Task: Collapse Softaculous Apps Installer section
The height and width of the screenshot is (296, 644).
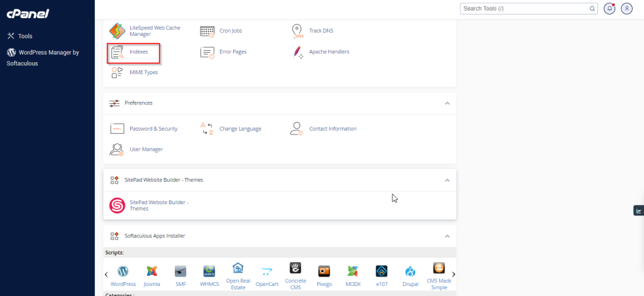Action: (447, 236)
